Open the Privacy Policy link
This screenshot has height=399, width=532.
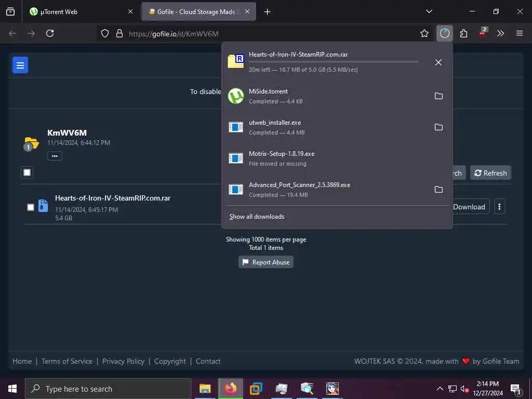coord(124,362)
